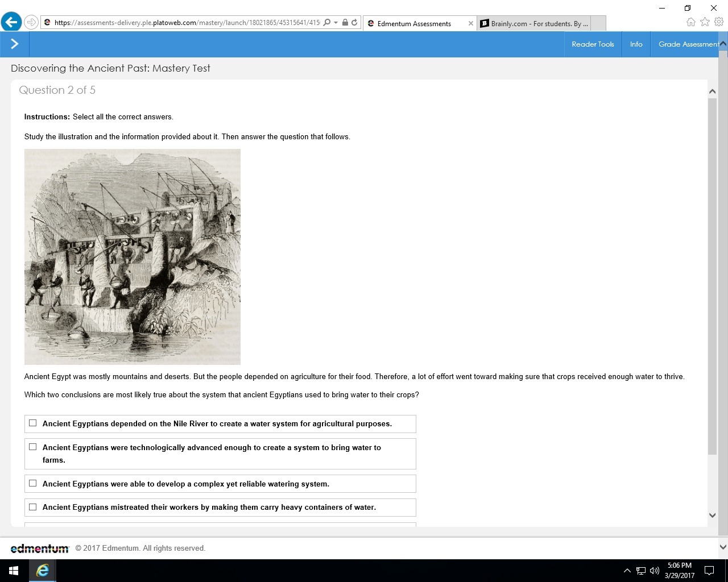Switch to the Edmentum Assessments tab
The width and height of the screenshot is (728, 582).
pos(419,23)
